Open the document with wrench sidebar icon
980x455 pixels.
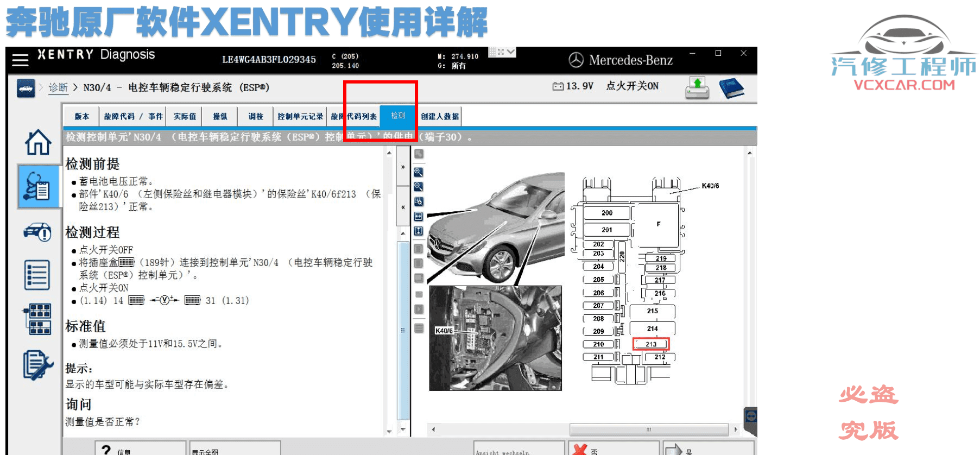point(38,365)
